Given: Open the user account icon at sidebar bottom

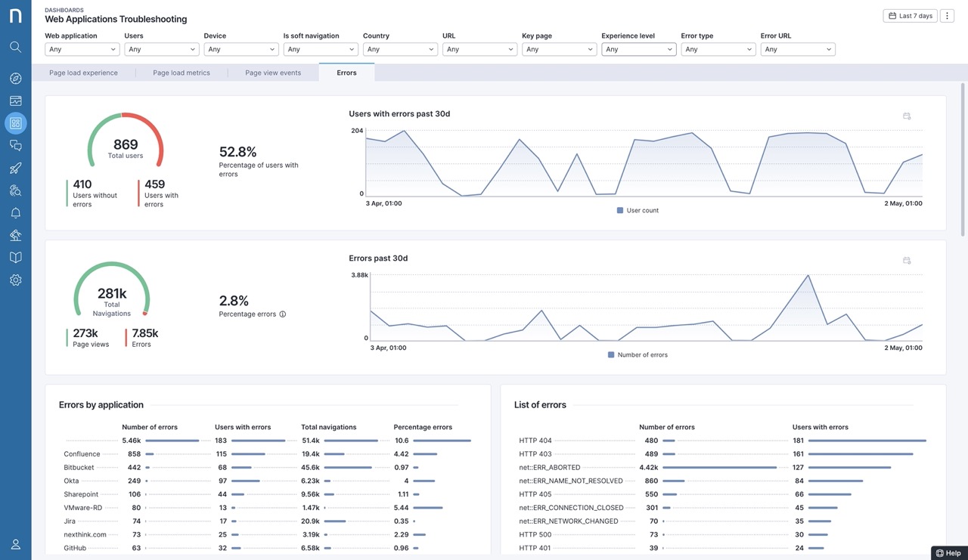Looking at the screenshot, I should pos(15,544).
